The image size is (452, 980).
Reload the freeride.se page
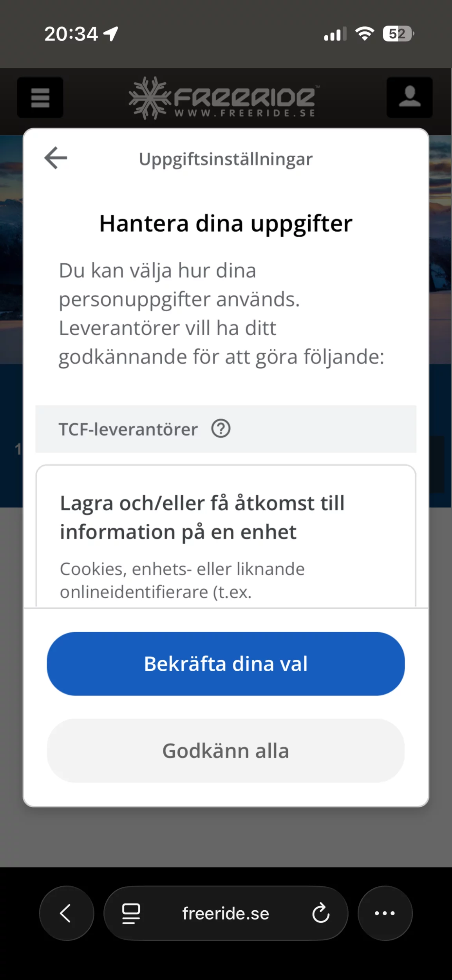(321, 913)
